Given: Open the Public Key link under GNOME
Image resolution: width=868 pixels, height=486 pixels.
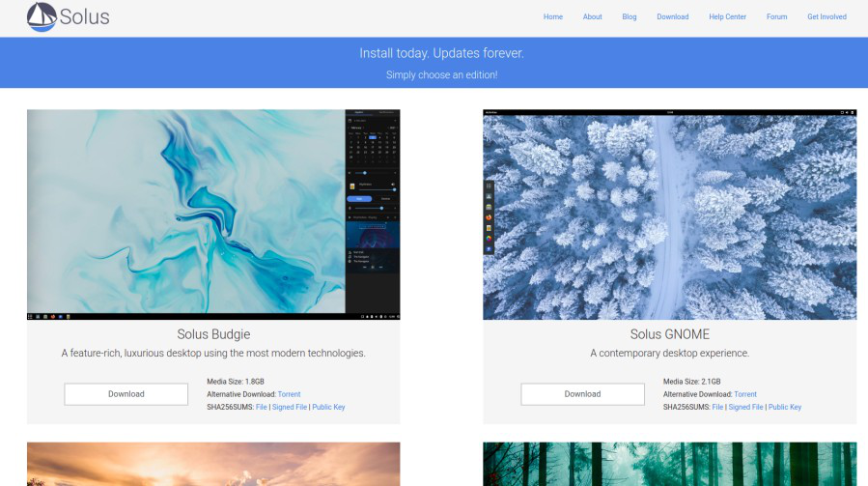Looking at the screenshot, I should (x=784, y=407).
